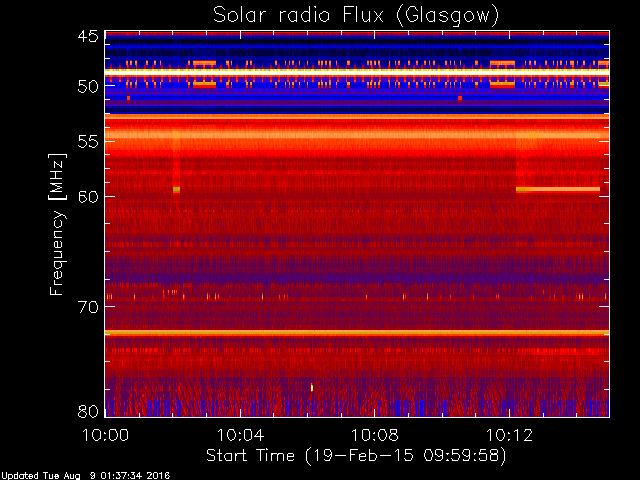Viewport: 640px width, 480px height.
Task: Click the 60 MHz frequency label
Action: (88, 196)
